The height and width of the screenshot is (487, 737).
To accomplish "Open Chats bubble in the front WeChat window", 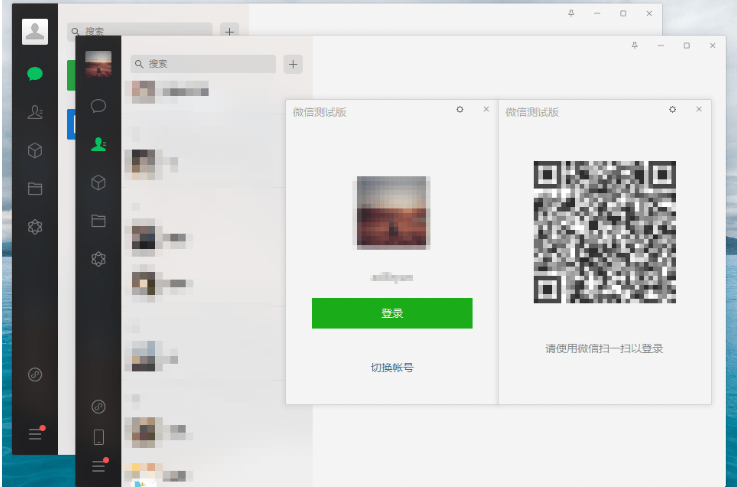I will pyautogui.click(x=98, y=106).
